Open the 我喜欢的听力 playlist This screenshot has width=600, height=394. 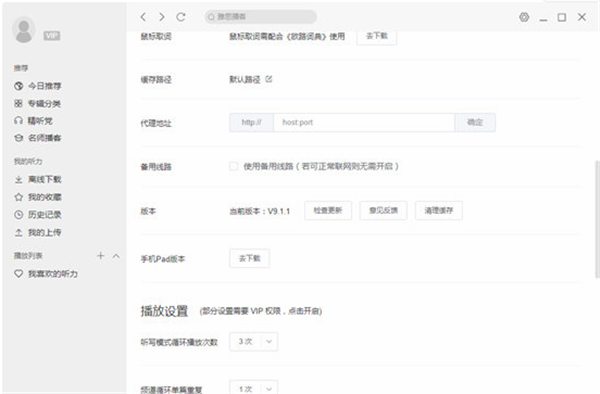(x=46, y=274)
